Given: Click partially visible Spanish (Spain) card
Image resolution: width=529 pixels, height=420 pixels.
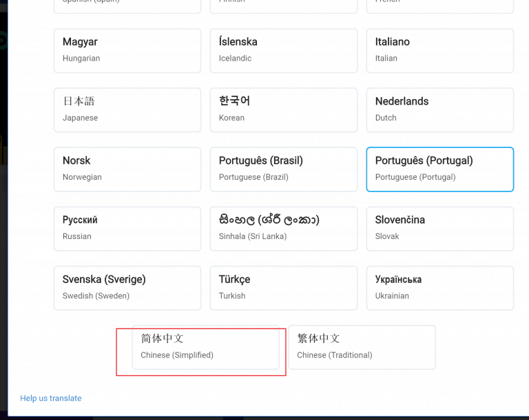Looking at the screenshot, I should [127, 6].
